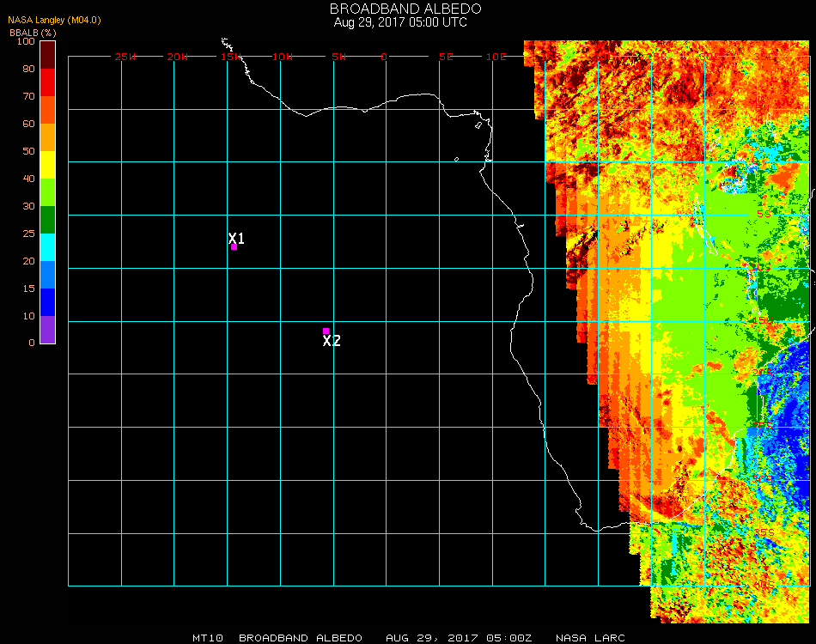The width and height of the screenshot is (816, 644).
Task: Click the 'MT10' text in the footer
Action: (208, 638)
